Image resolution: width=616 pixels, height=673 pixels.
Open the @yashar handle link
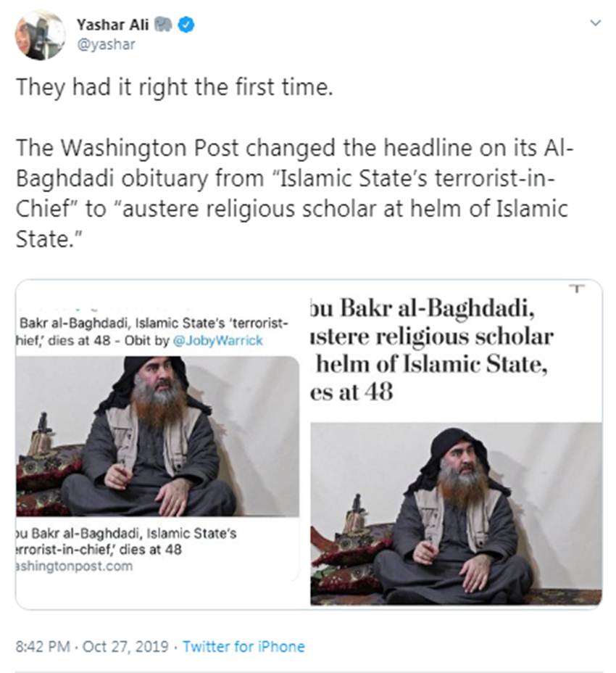106,45
